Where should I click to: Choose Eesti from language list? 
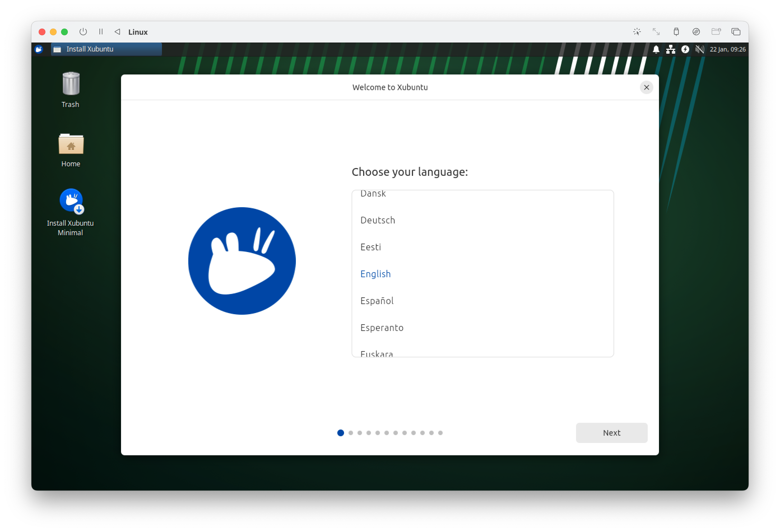point(483,247)
